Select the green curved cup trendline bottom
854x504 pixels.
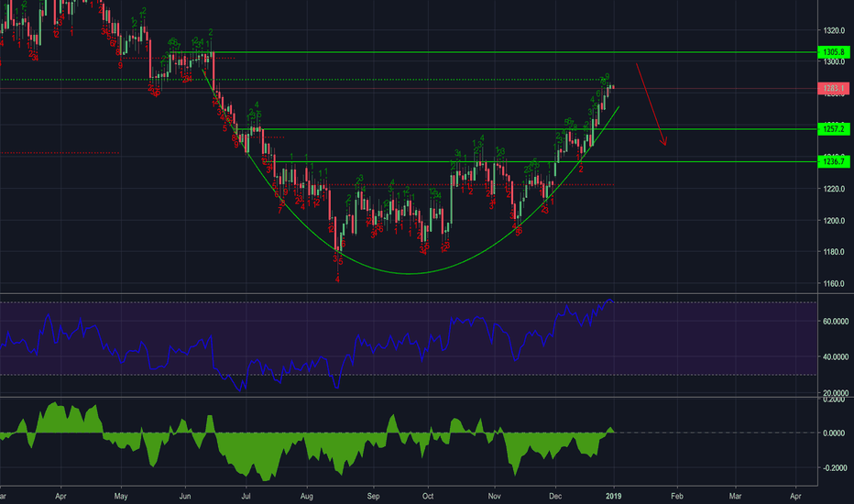point(410,273)
